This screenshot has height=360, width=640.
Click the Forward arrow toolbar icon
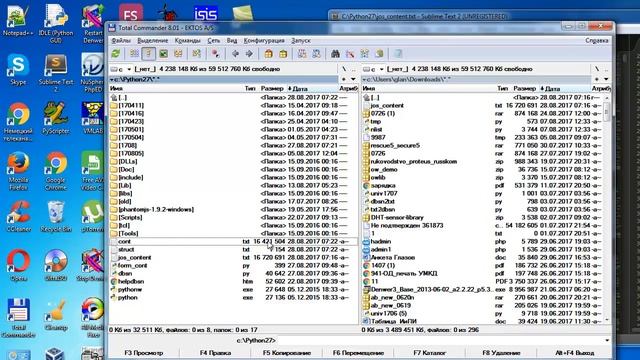(249, 53)
